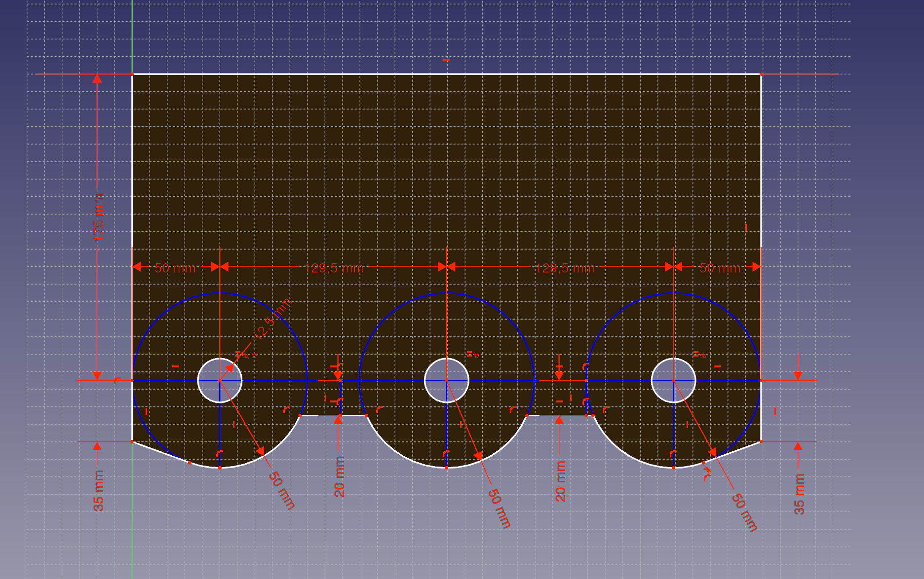Click the rightmost horizontal 50 mm dimension
The image size is (924, 579).
[720, 268]
